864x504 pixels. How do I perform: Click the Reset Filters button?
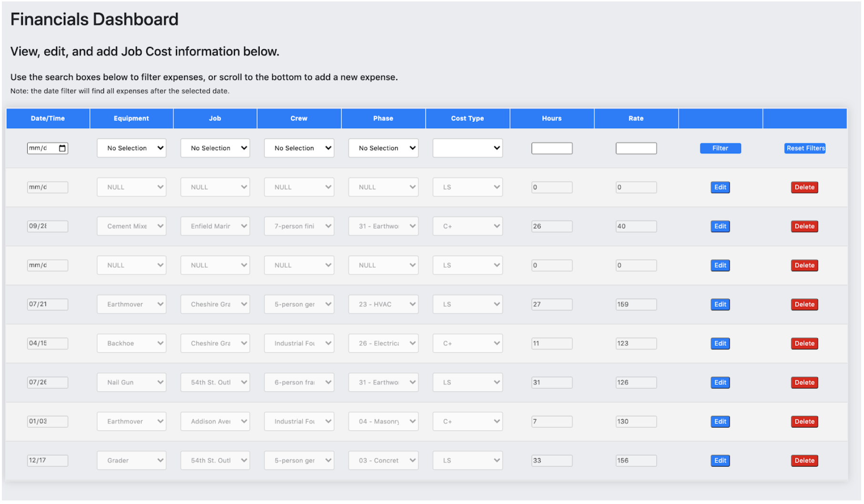click(x=805, y=148)
